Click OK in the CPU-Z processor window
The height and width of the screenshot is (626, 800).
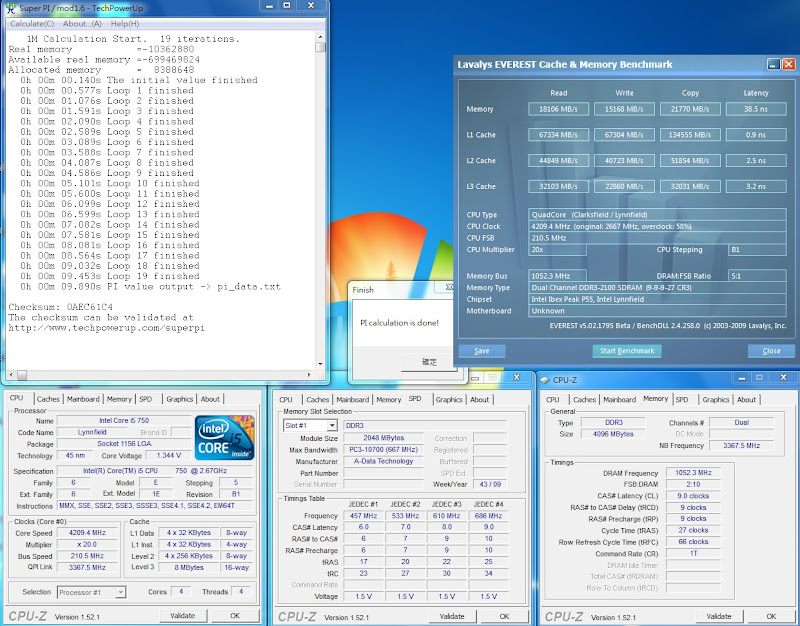(x=235, y=616)
